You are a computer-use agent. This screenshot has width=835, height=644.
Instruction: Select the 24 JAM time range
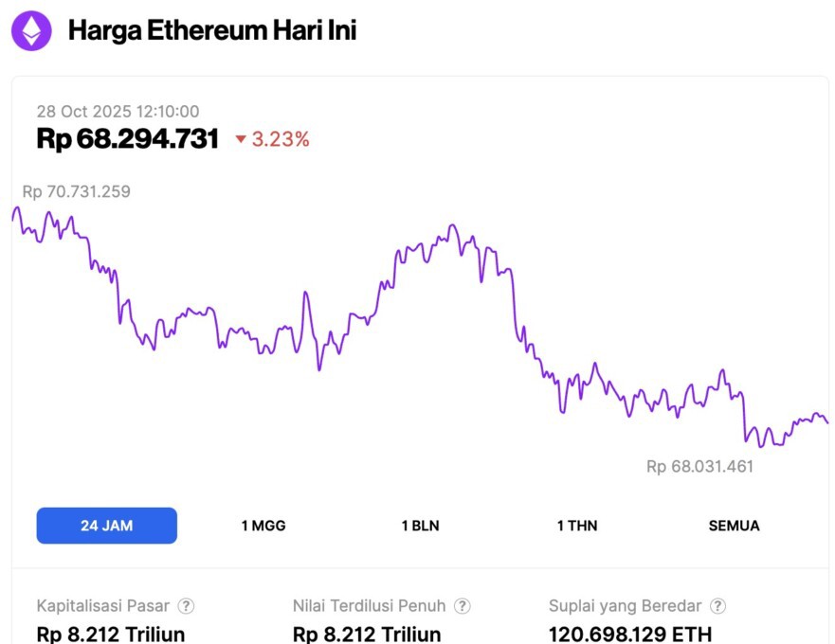click(x=106, y=526)
